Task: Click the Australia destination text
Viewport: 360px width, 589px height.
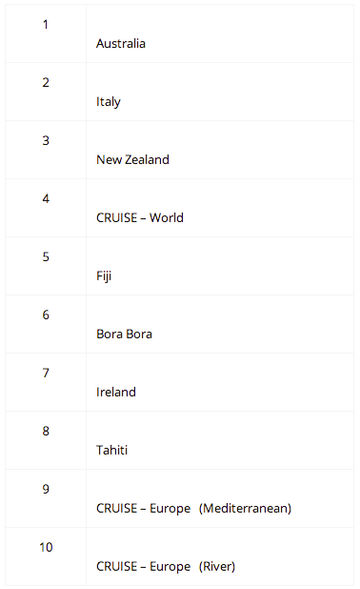Action: 121,44
